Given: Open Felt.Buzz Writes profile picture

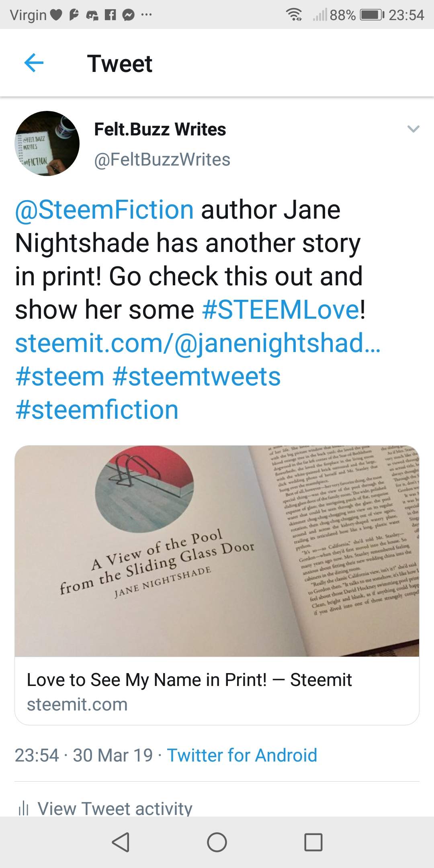Looking at the screenshot, I should coord(47,143).
